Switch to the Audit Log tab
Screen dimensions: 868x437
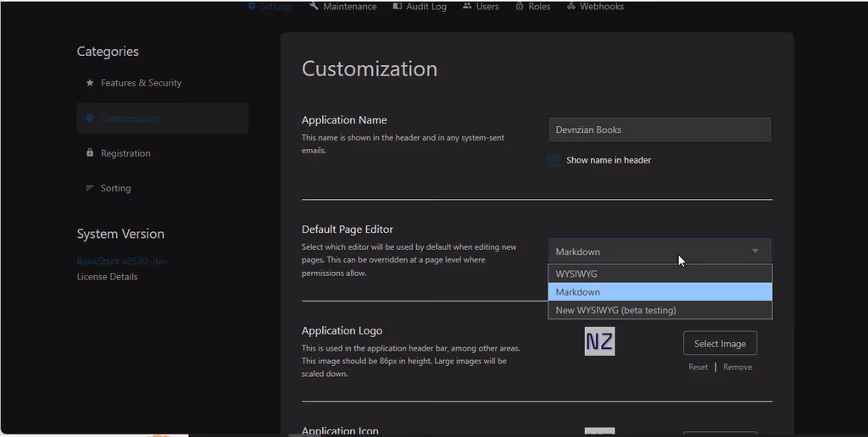(420, 6)
